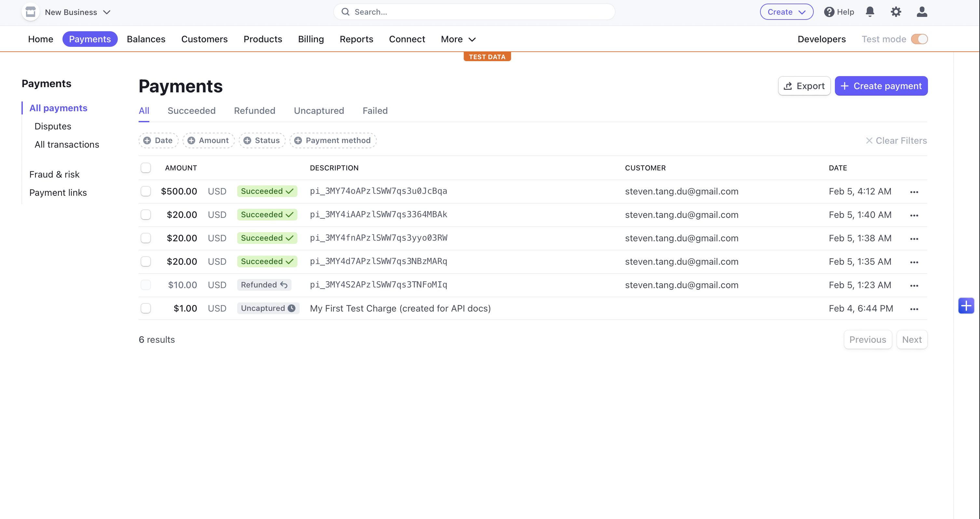Expand the More navigation menu
The image size is (980, 519).
click(458, 39)
